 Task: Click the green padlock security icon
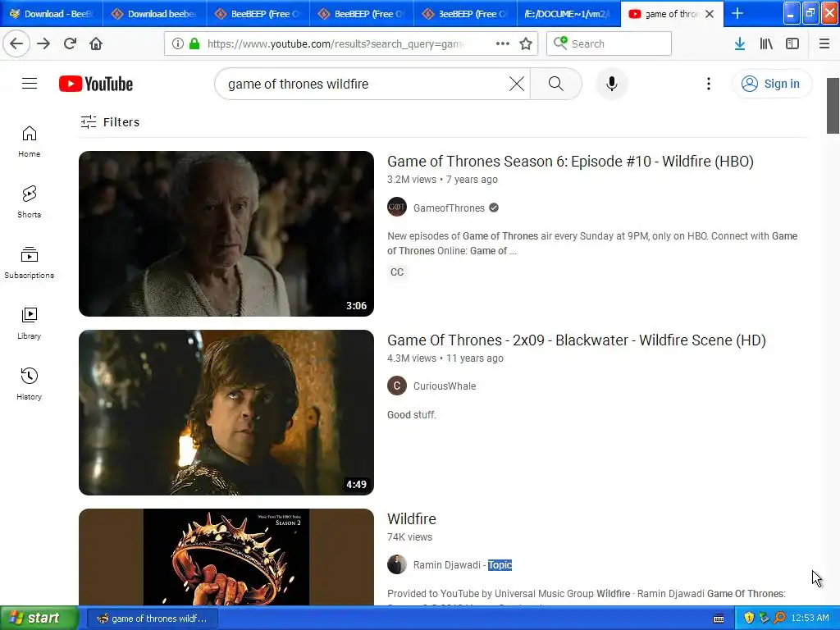point(194,43)
